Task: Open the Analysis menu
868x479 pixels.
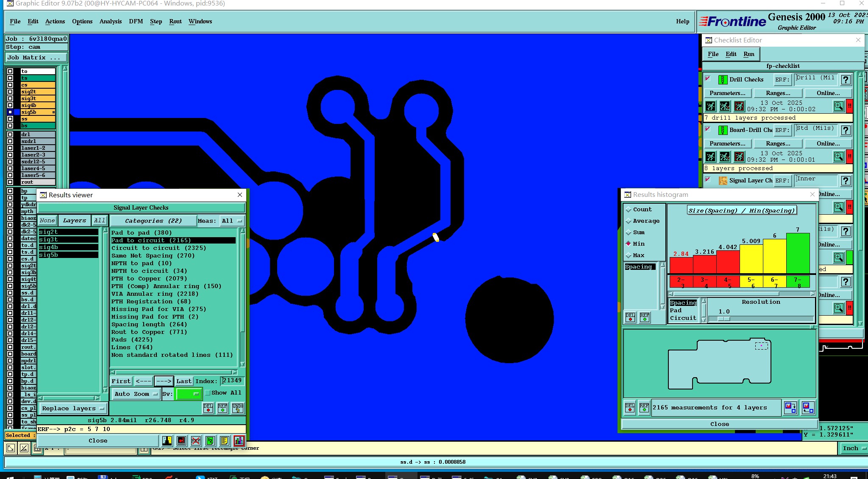Action: tap(110, 22)
